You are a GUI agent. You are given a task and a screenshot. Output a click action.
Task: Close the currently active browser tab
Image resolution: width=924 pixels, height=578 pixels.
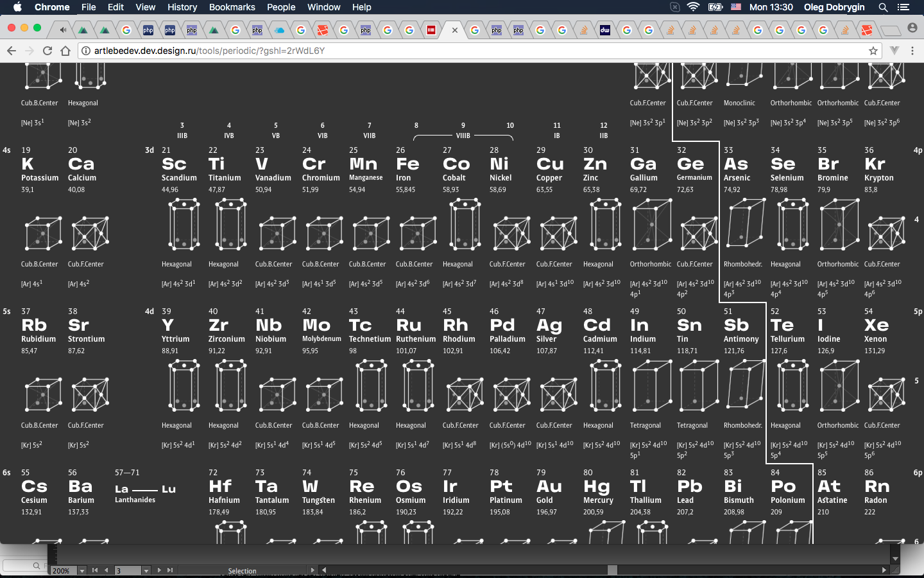pos(455,30)
